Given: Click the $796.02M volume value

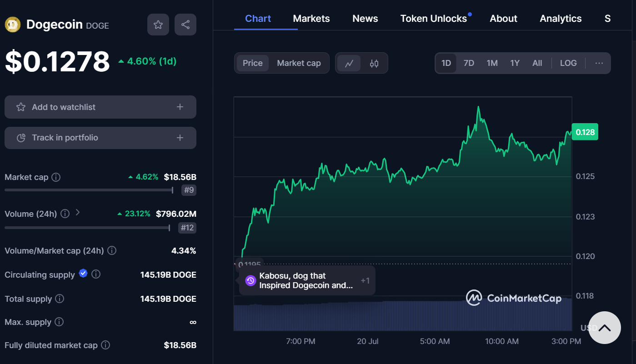Looking at the screenshot, I should click(x=176, y=214).
